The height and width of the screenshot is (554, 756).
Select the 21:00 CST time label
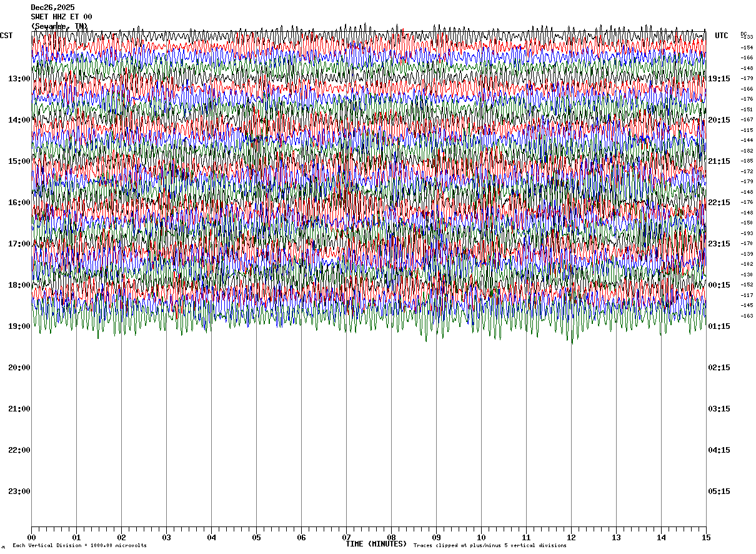pyautogui.click(x=19, y=409)
